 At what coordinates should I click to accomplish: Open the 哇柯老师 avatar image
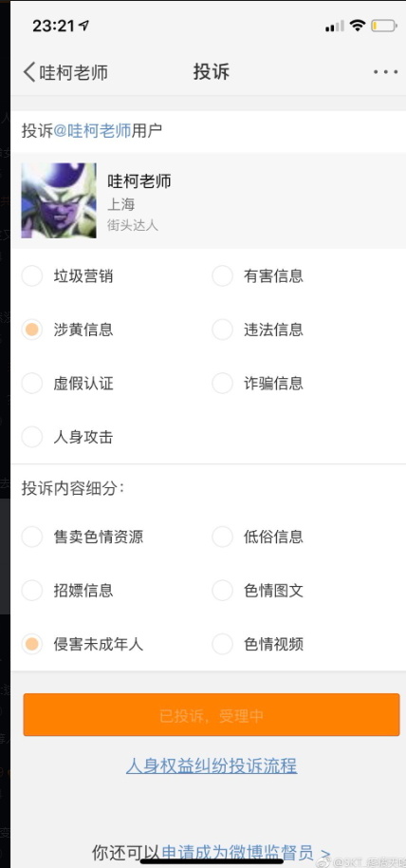[x=59, y=200]
